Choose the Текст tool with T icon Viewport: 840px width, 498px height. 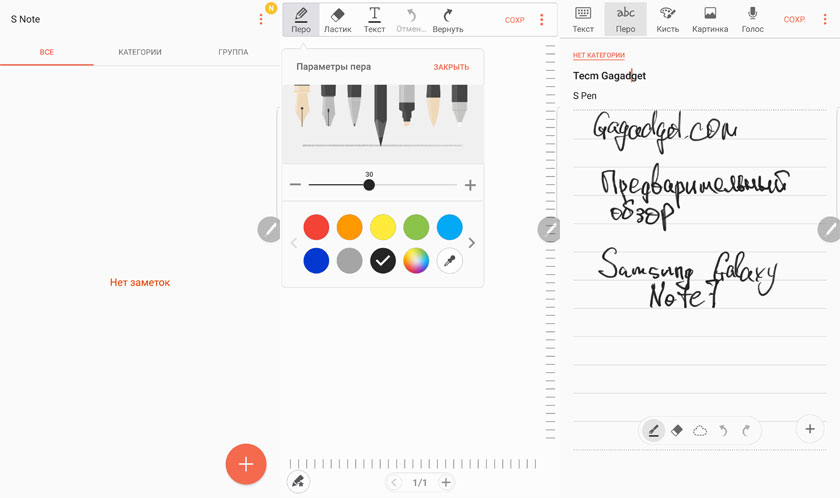tap(374, 20)
